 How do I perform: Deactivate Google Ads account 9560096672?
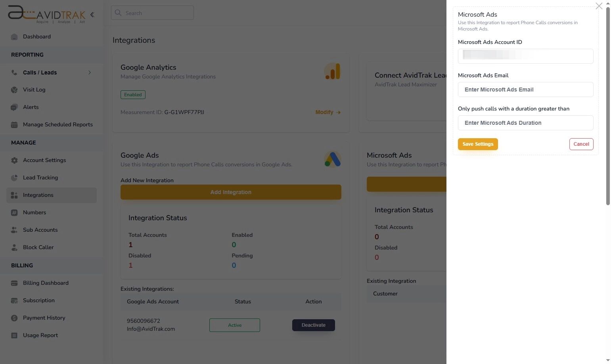coord(313,325)
